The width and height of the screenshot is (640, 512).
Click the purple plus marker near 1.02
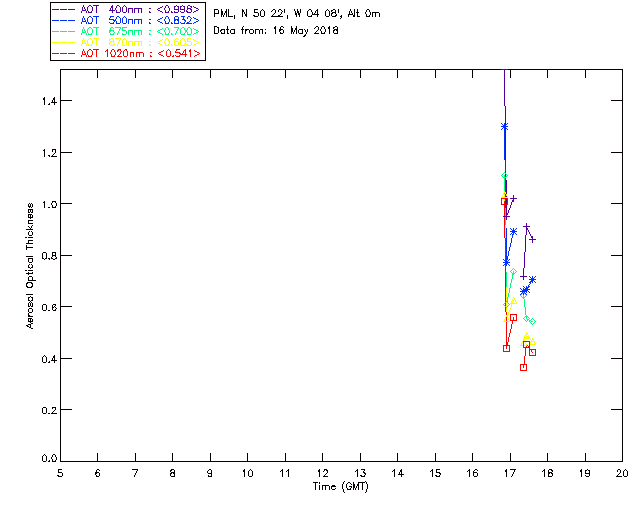513,198
